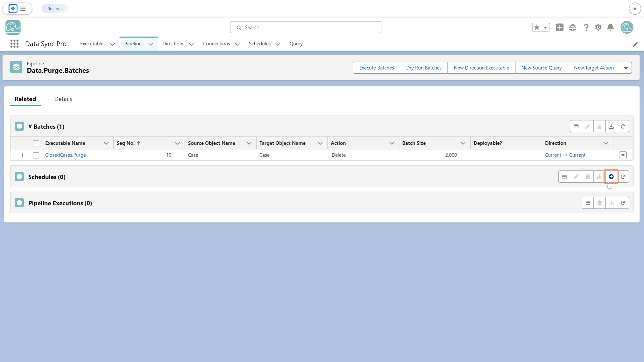The image size is (644, 362).
Task: Click the Schedules edit pencil icon
Action: (x=576, y=177)
